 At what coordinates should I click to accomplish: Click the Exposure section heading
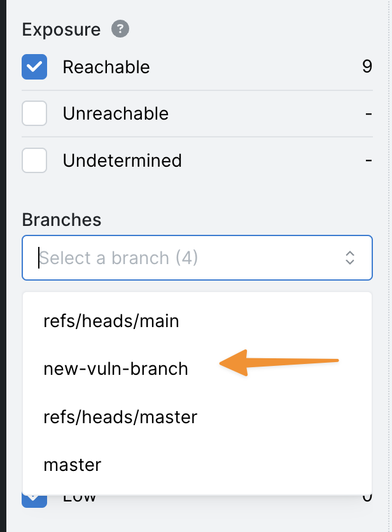(61, 29)
